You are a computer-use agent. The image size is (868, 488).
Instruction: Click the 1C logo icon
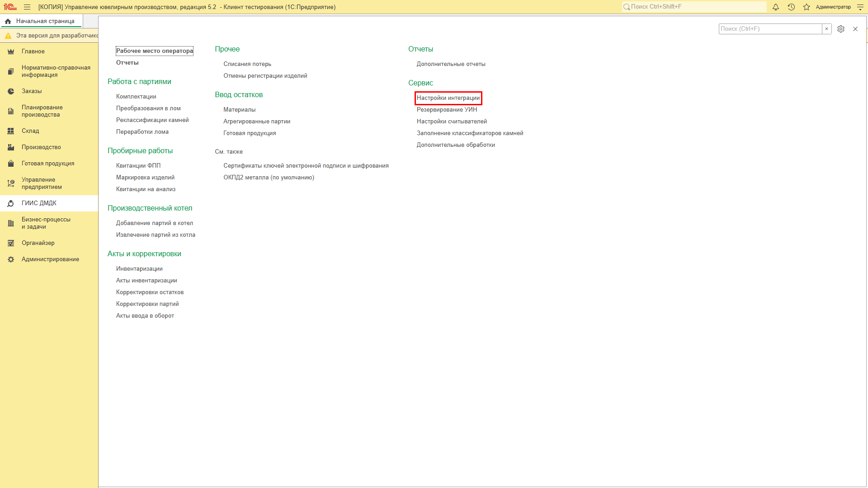[x=10, y=7]
